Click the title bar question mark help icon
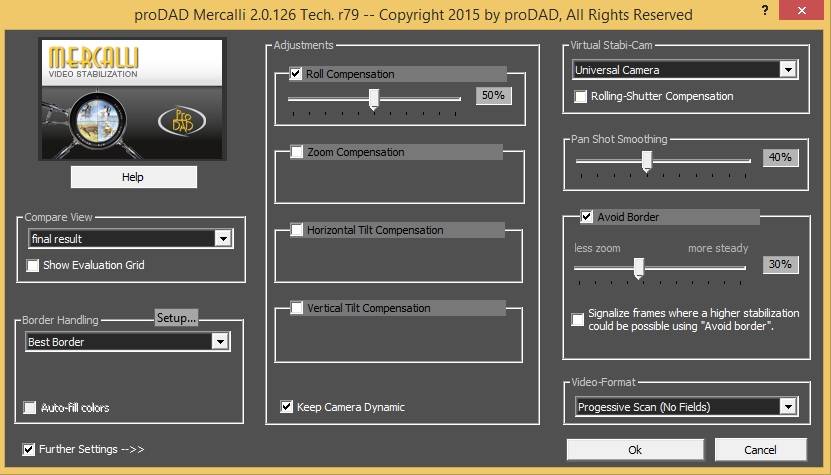 (x=765, y=10)
